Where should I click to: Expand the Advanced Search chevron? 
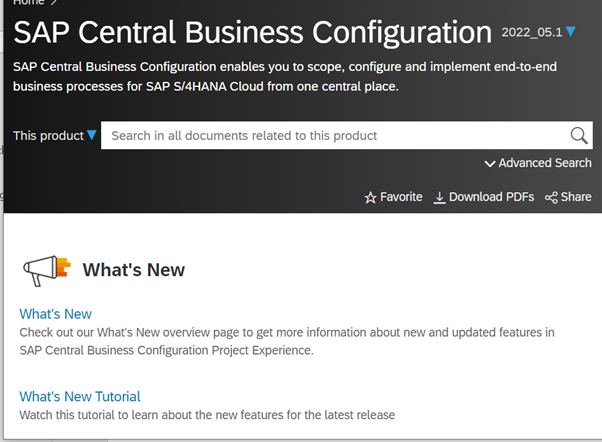tap(490, 164)
